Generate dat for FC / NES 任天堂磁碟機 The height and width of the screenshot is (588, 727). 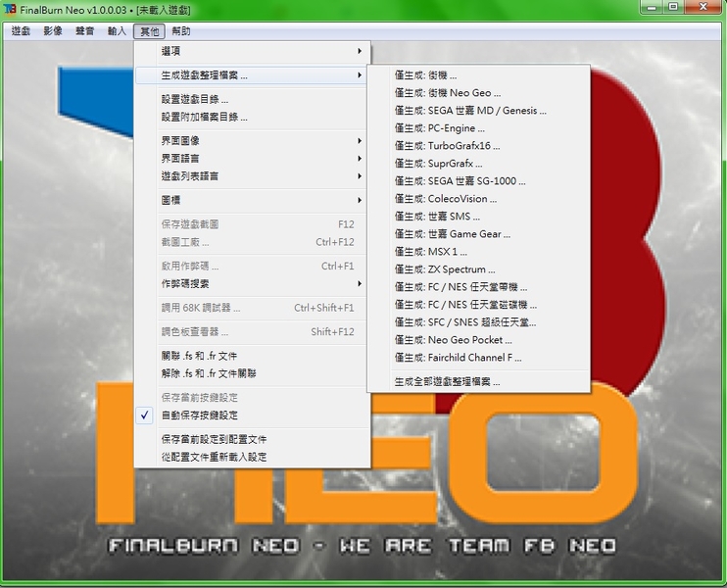coord(478,304)
